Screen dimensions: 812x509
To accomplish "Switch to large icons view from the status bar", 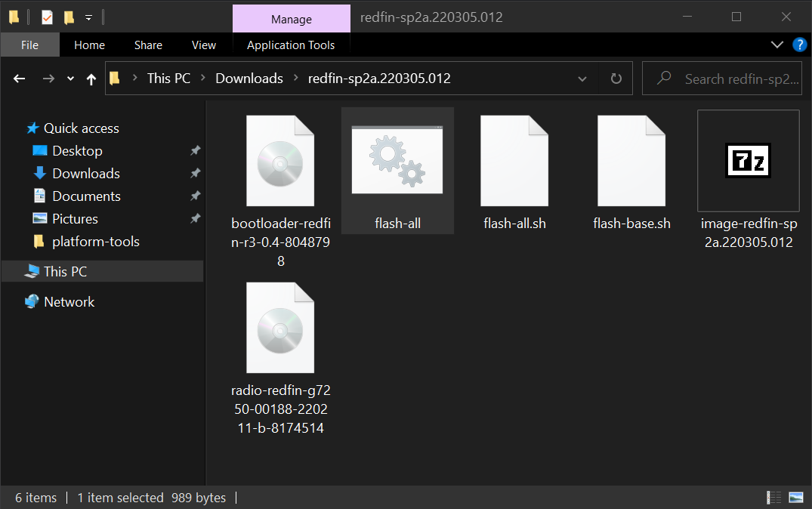I will point(795,497).
